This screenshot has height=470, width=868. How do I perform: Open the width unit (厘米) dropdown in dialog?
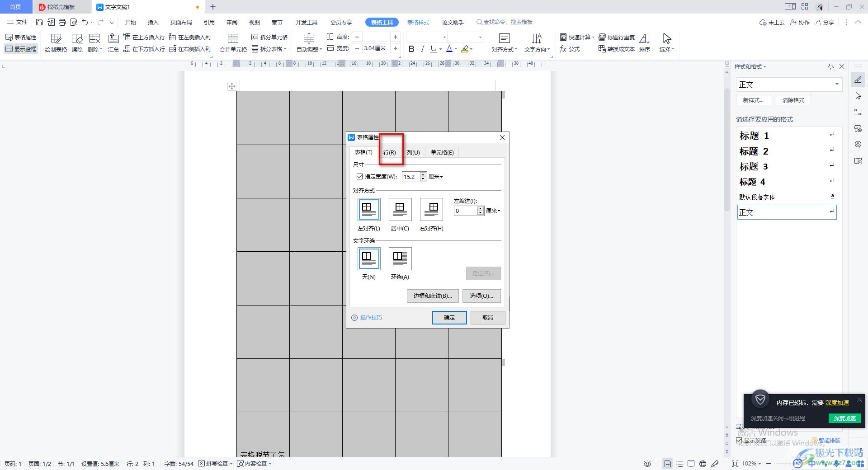436,177
